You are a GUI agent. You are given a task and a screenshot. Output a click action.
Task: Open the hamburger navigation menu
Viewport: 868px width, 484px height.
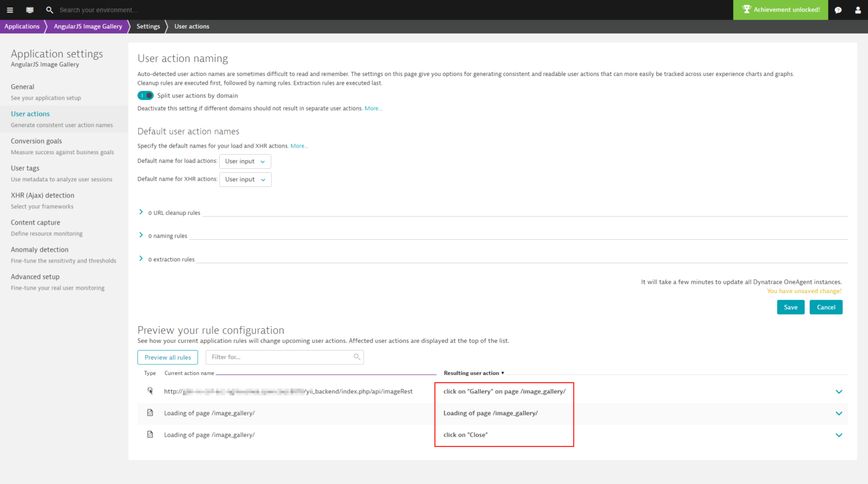10,10
